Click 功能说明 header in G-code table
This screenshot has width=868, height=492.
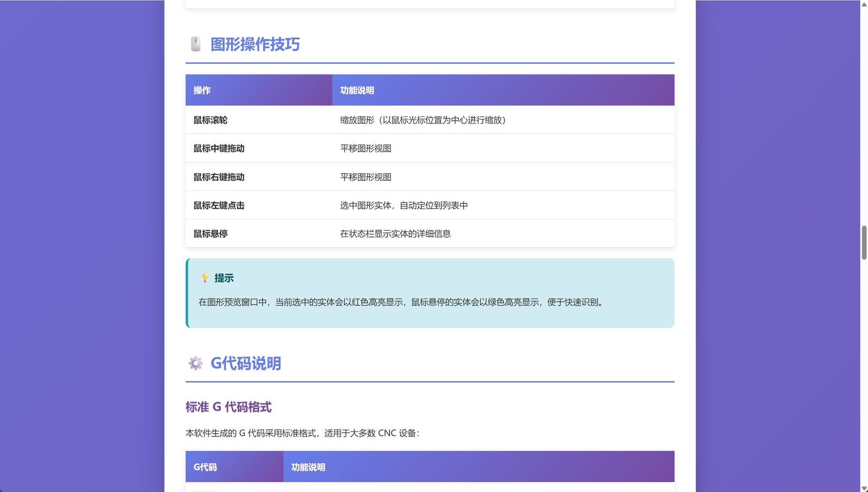(308, 467)
